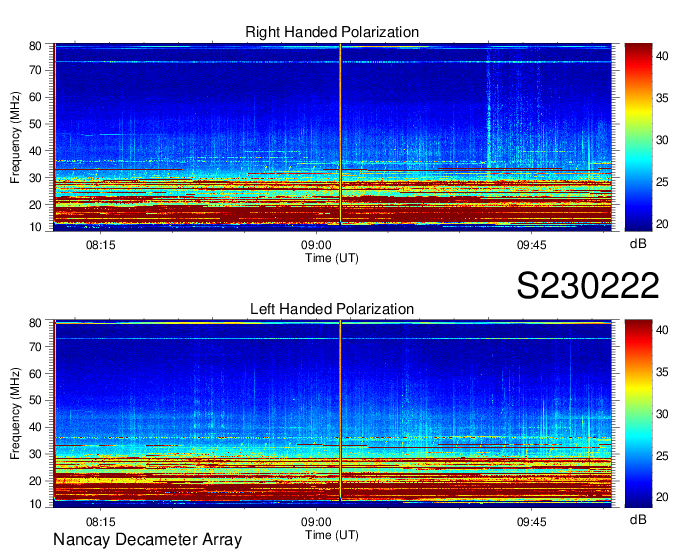This screenshot has width=680, height=552.
Task: Click the 08:15 tick label under top plot
Action: (101, 245)
